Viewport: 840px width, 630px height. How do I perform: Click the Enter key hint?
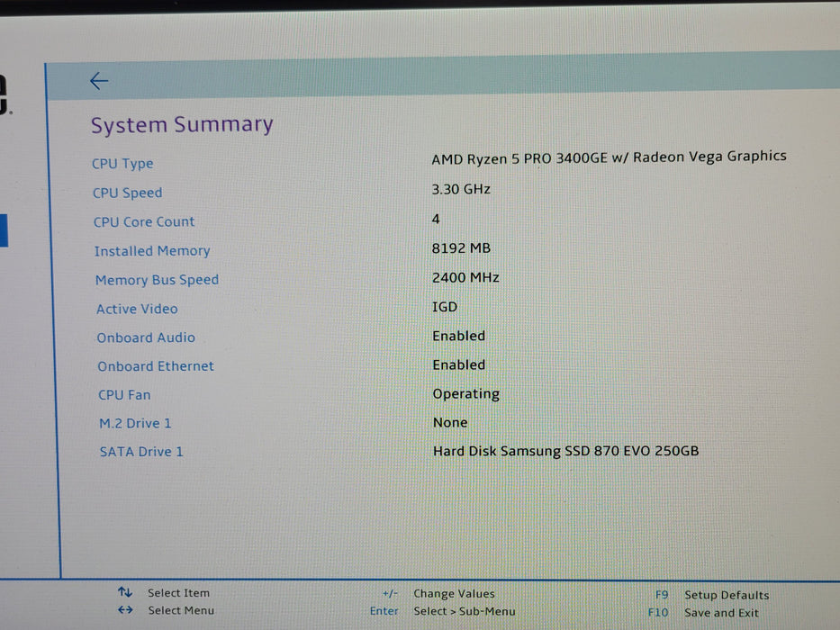coord(384,611)
